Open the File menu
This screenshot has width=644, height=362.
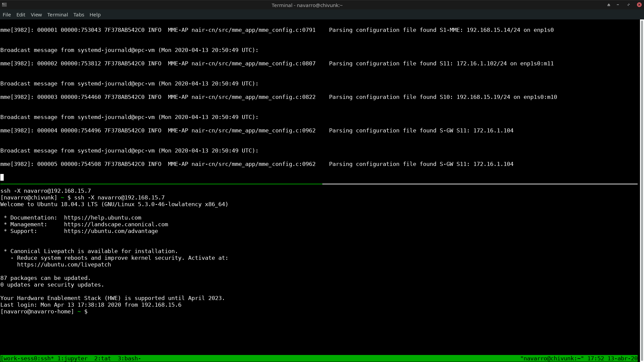pos(7,15)
